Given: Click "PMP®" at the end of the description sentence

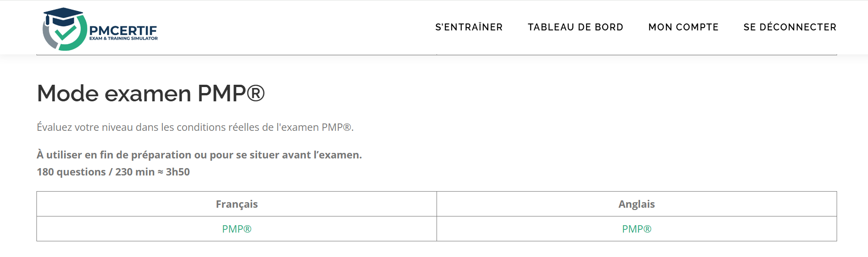Looking at the screenshot, I should (336, 127).
